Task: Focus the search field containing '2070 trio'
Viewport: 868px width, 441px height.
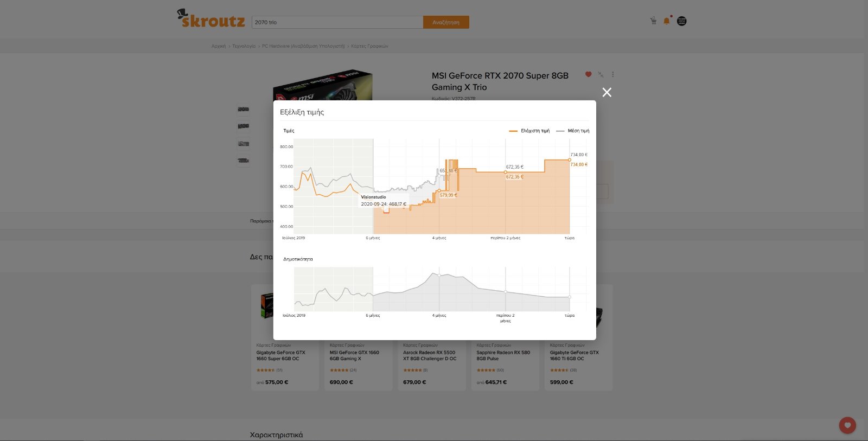Action: tap(337, 22)
